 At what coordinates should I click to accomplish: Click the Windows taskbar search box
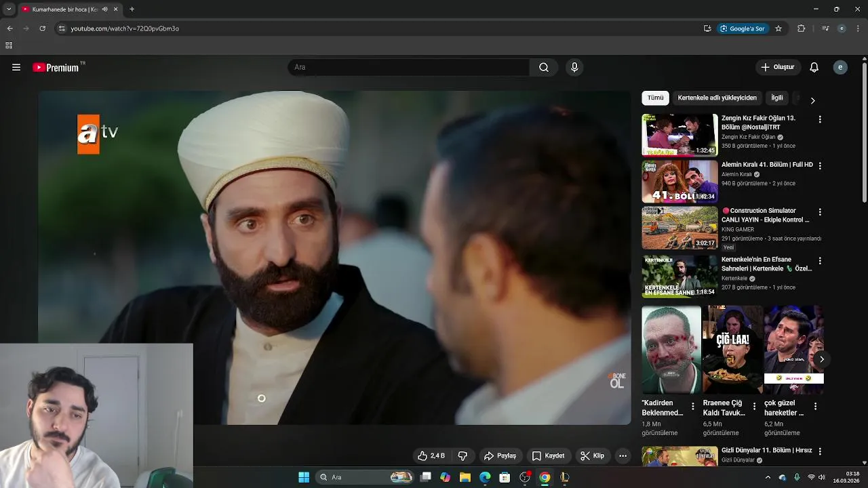pos(366,477)
